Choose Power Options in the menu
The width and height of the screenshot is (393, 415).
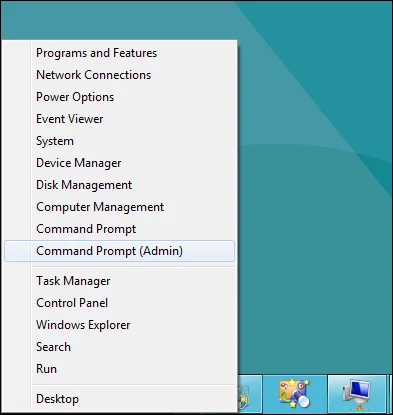click(x=75, y=97)
